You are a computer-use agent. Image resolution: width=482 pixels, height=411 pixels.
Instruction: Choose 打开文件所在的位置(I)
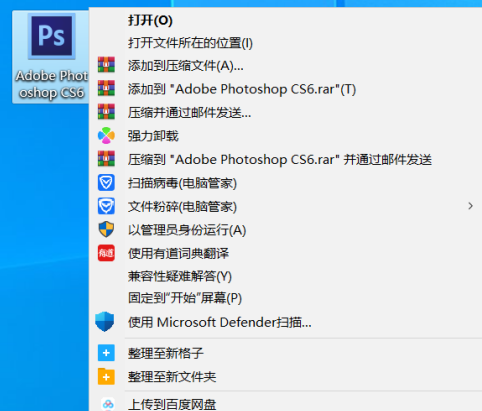tap(190, 43)
